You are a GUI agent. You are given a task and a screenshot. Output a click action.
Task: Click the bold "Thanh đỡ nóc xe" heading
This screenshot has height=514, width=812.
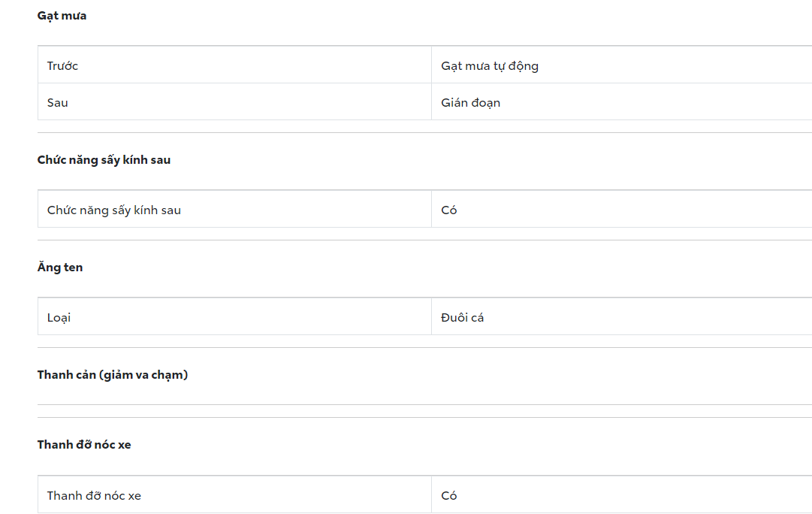84,445
